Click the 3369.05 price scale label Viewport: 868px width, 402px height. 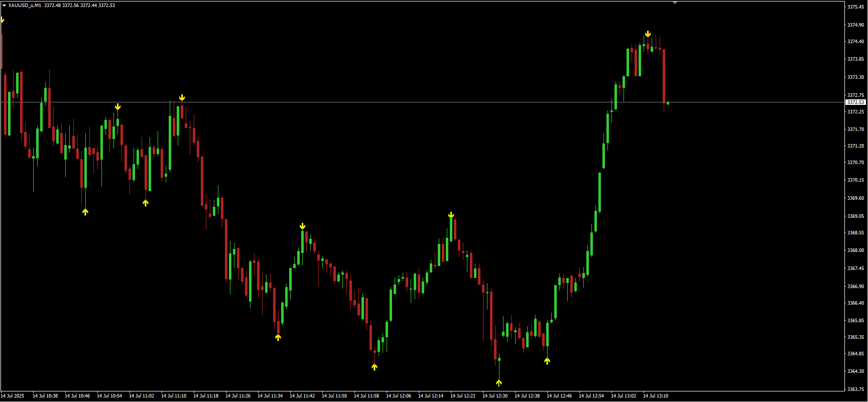pos(855,216)
